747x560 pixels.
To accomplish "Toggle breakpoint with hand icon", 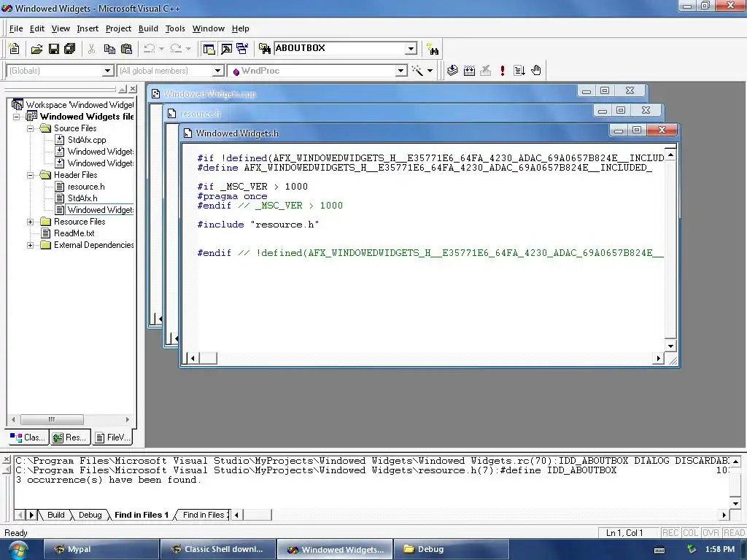I will [x=536, y=71].
